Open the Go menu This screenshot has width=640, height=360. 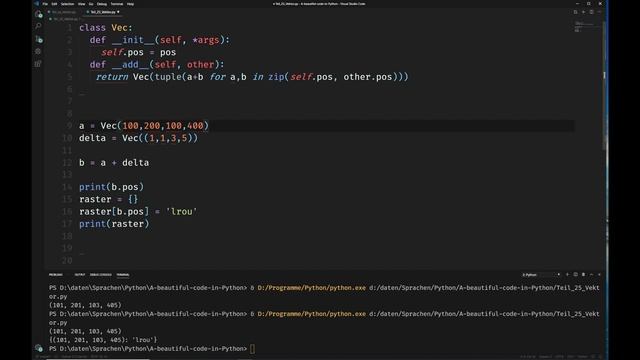(91, 4)
